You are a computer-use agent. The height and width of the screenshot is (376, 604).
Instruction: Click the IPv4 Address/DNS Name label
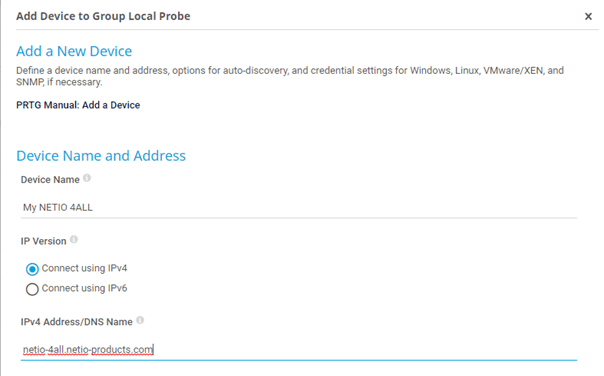click(x=77, y=322)
